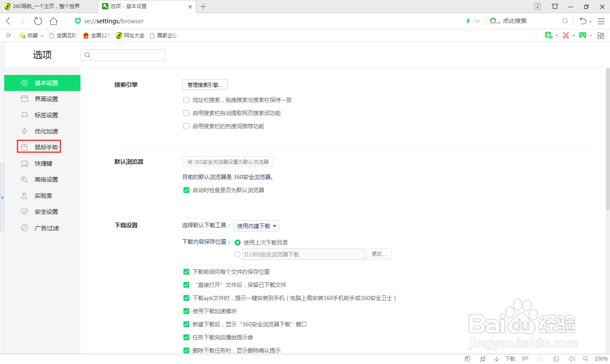Toggle 使用下载加速模块 checkbox
Viewport: 610px width, 364px height.
[186, 311]
